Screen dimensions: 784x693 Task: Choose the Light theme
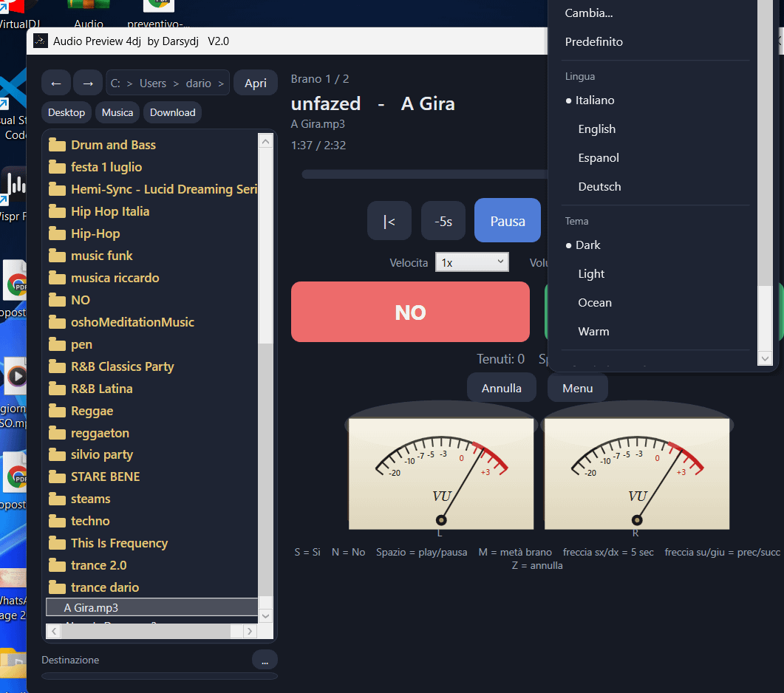(x=591, y=274)
